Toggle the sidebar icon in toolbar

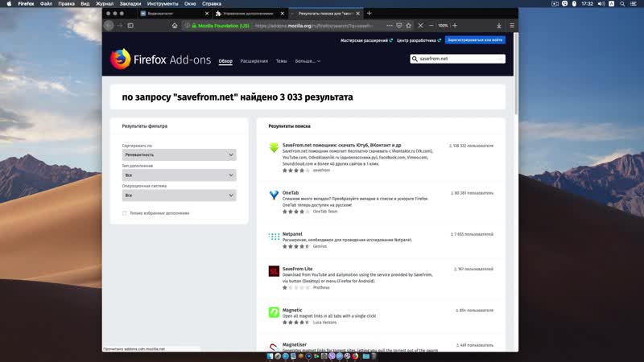tap(130, 26)
